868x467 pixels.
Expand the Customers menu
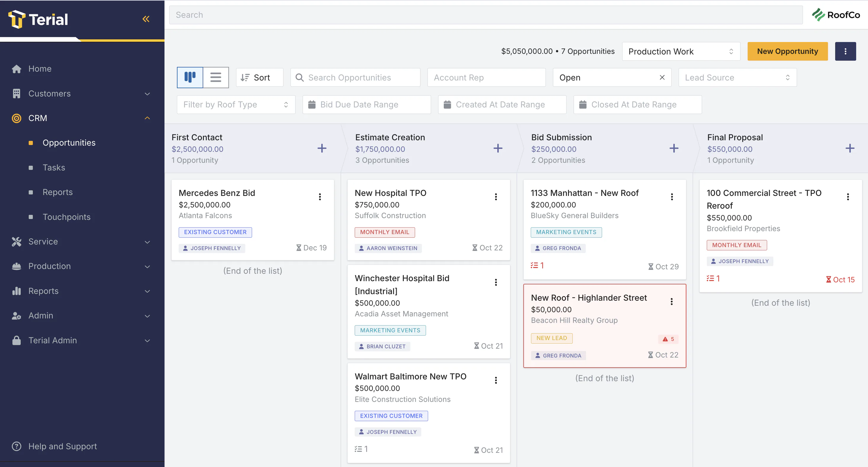[82, 94]
